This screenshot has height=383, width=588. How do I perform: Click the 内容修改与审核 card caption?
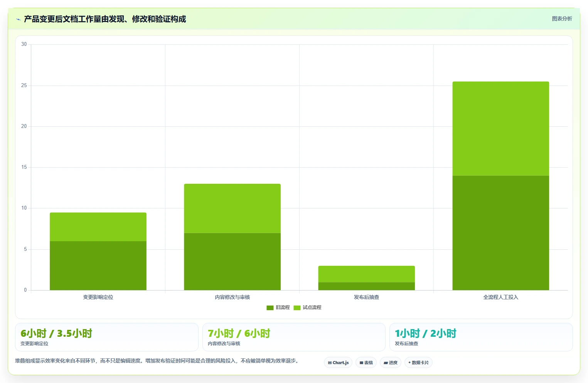click(224, 344)
